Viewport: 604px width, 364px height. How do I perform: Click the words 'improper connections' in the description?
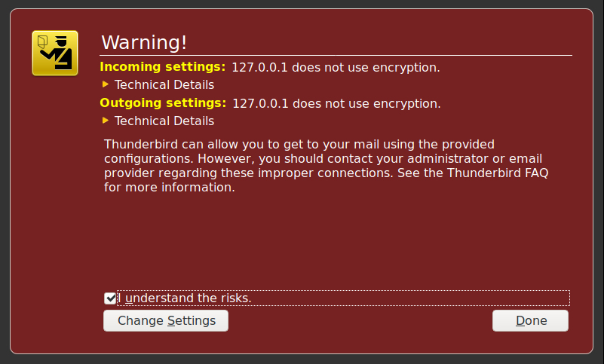coord(326,173)
